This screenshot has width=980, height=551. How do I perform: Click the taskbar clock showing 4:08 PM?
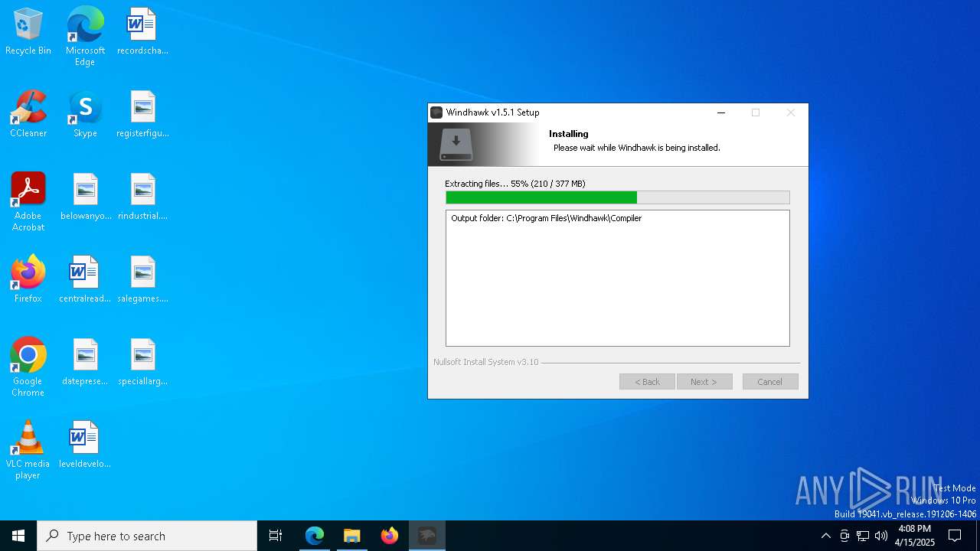[914, 536]
